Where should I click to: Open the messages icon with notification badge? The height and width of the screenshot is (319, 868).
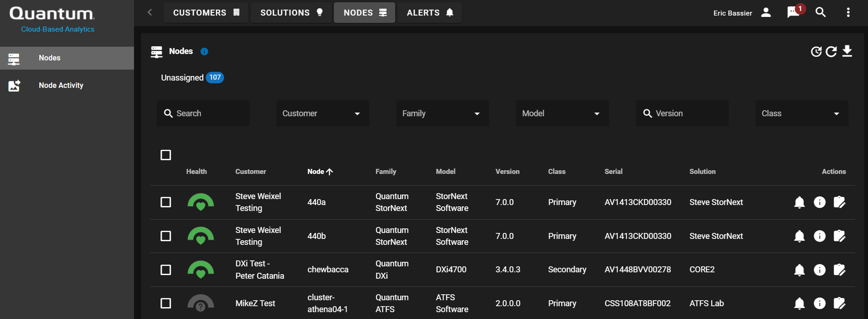793,12
